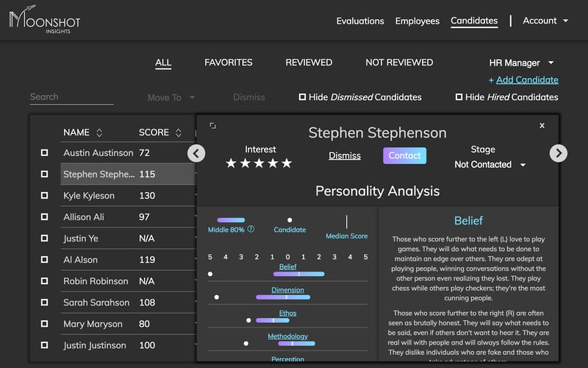
Task: Toggle Hide Hired Candidates checkbox
Action: point(459,97)
